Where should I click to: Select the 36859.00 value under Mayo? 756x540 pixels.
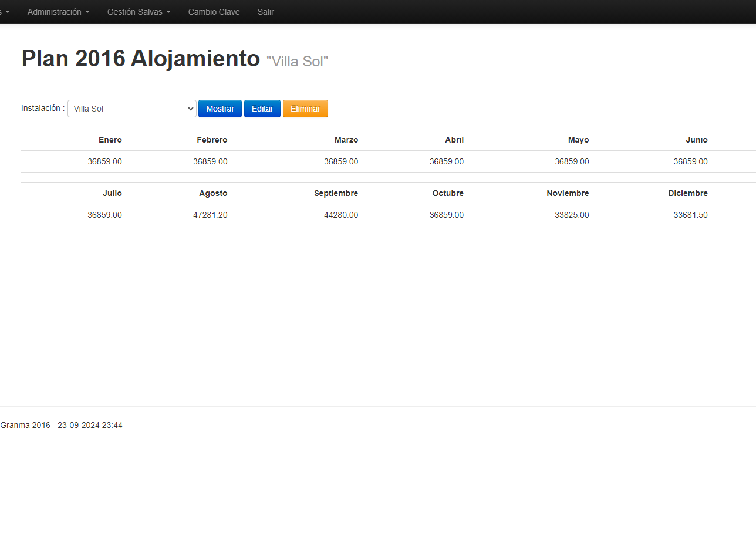pyautogui.click(x=572, y=161)
